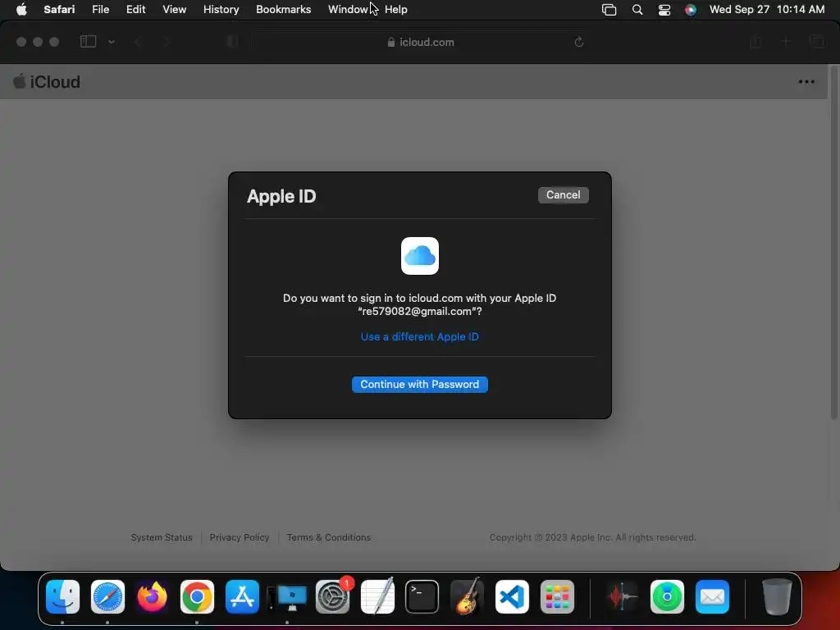Open the Bookmarks menu

[x=283, y=10]
